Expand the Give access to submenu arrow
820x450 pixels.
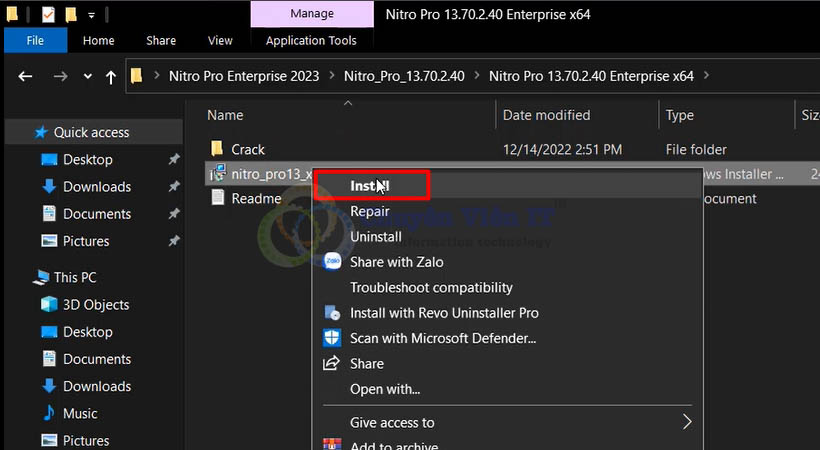click(687, 422)
